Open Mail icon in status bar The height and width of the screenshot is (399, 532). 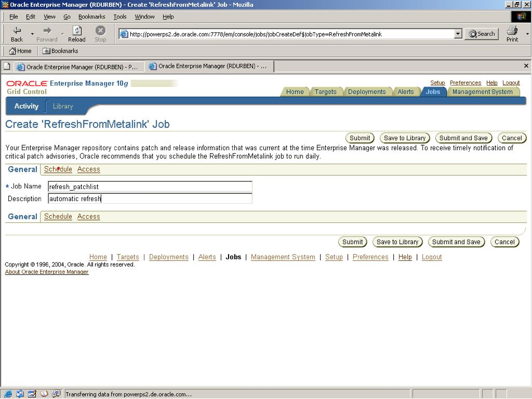(20, 394)
